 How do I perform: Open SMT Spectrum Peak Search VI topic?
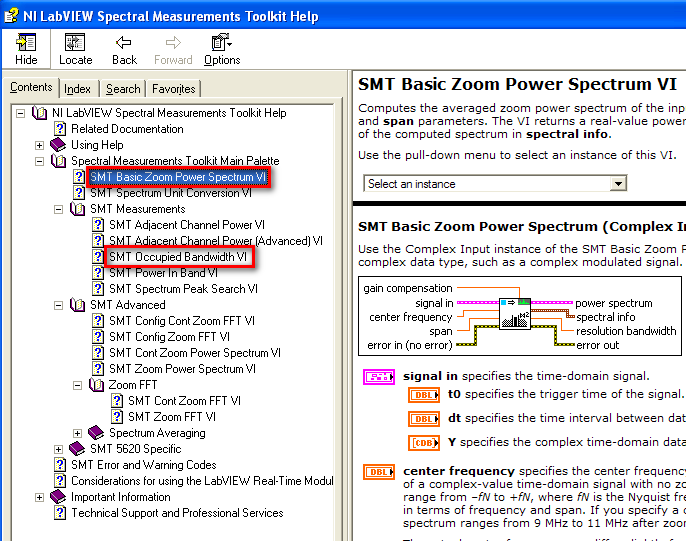point(183,289)
